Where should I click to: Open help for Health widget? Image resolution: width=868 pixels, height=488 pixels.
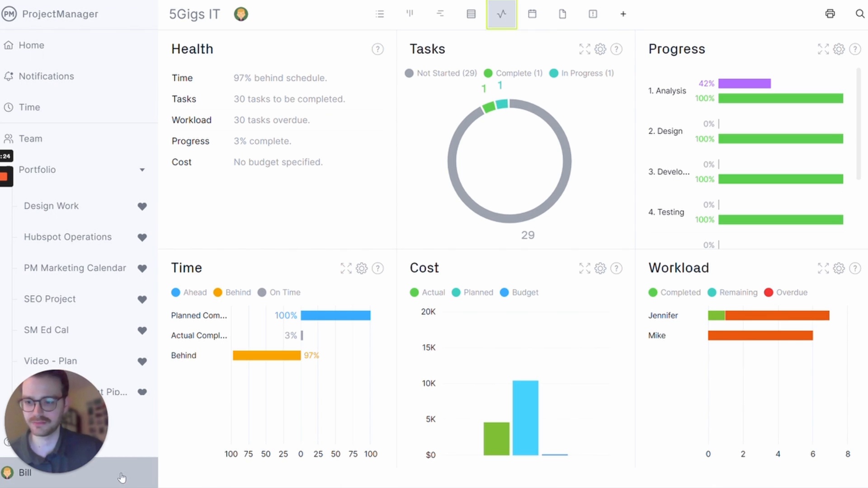click(377, 49)
